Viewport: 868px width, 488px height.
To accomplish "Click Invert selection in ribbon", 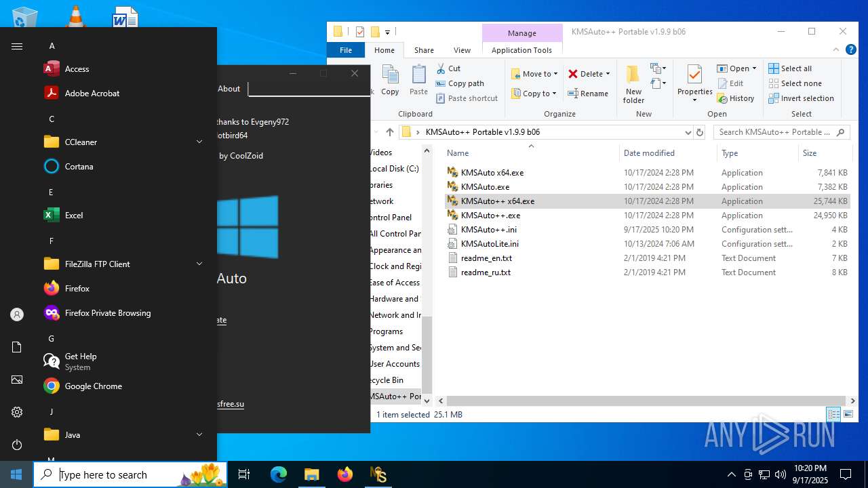I will tap(801, 98).
